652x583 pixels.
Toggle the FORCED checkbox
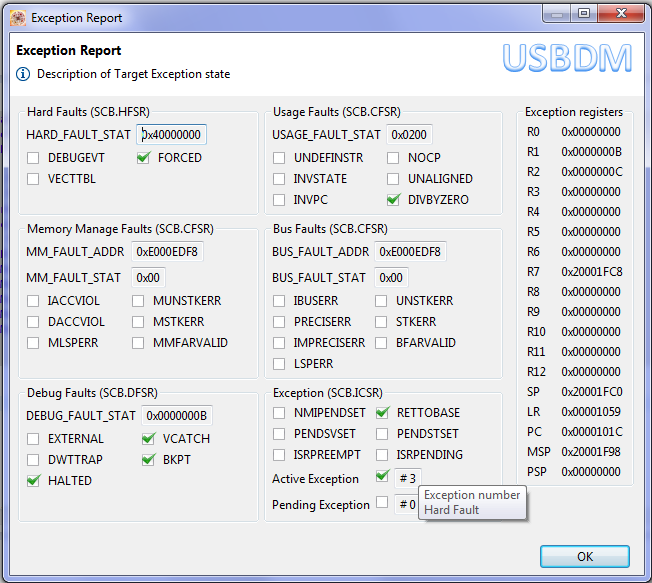click(x=144, y=158)
